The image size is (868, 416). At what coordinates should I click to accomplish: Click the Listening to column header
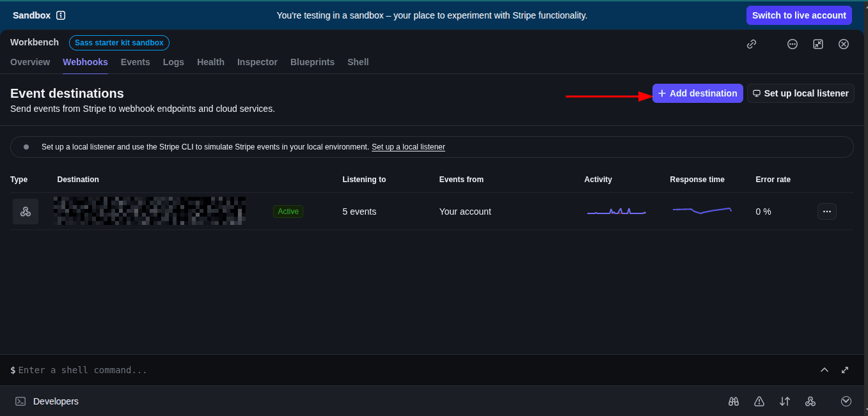pyautogui.click(x=364, y=180)
